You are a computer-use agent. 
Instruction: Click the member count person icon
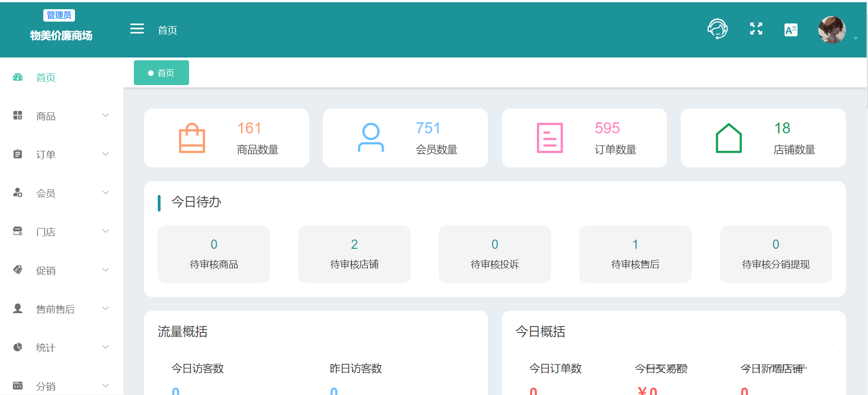pos(371,138)
